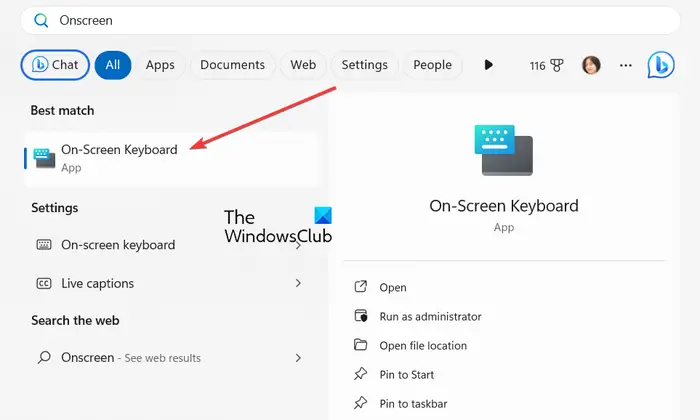Click the Onscreen search input field
Image resolution: width=700 pixels, height=420 pixels.
pyautogui.click(x=350, y=21)
